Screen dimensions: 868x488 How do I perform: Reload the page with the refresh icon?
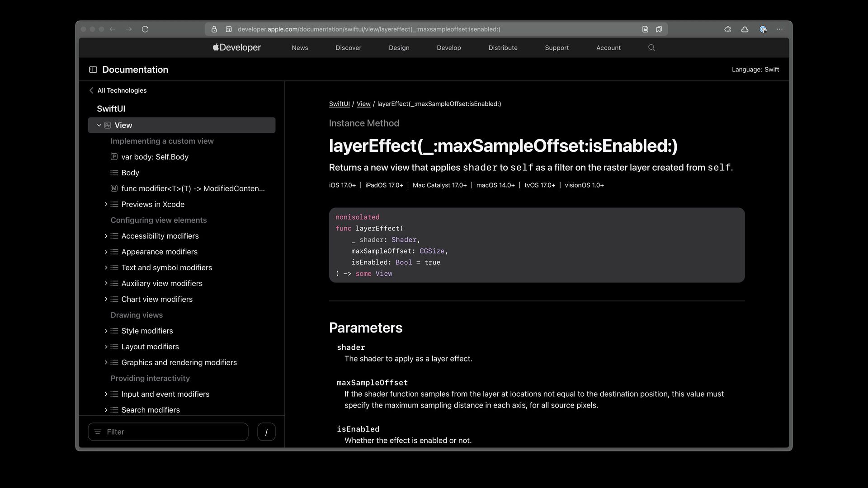point(145,29)
